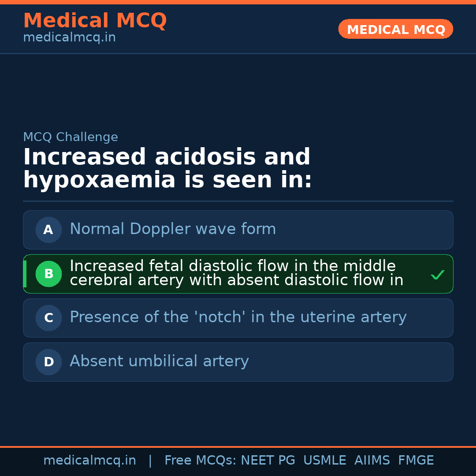Choose 'Presence of the notch in the uterine artery'
This screenshot has width=476, height=476.
pyautogui.click(x=238, y=317)
